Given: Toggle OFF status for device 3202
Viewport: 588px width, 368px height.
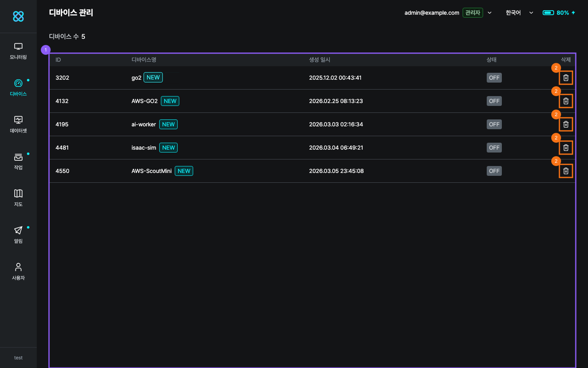Looking at the screenshot, I should pos(494,78).
